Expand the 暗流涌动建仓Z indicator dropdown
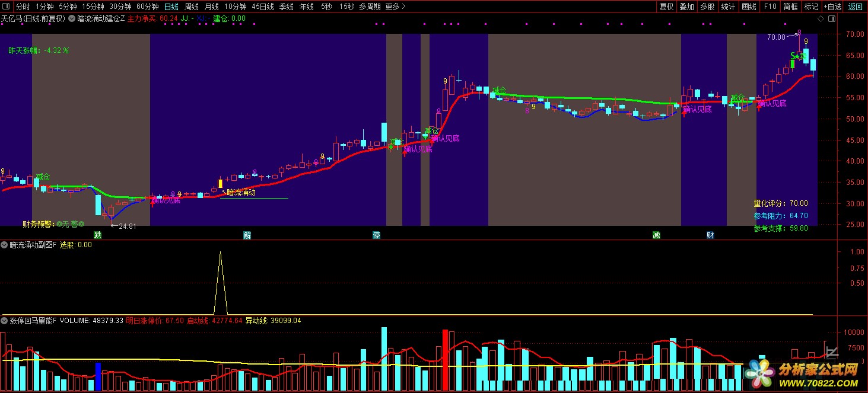The width and height of the screenshot is (868, 393). [72, 18]
